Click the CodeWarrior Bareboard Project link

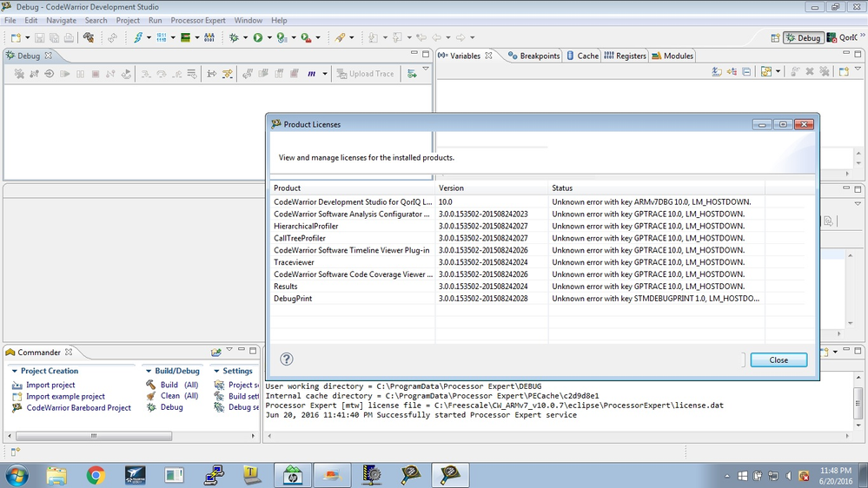78,408
